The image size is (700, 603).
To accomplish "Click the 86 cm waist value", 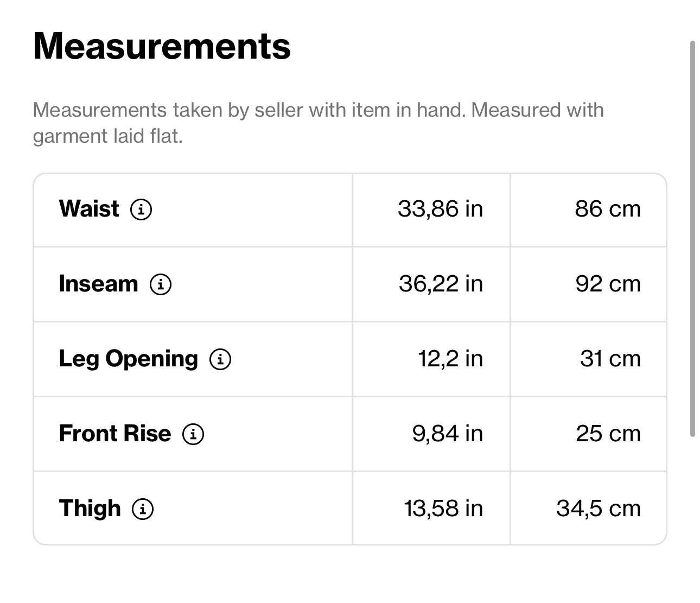I will click(x=608, y=209).
